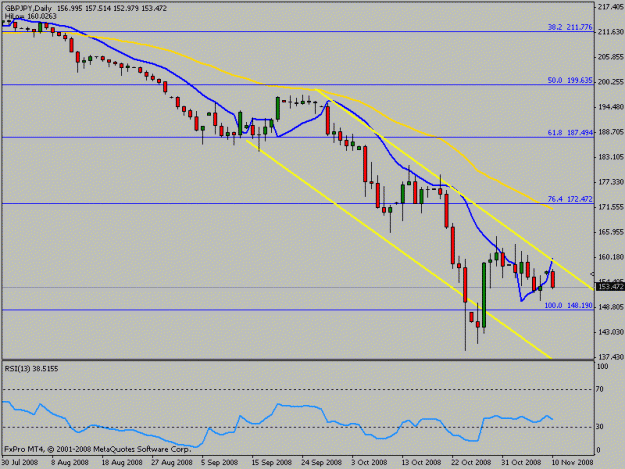Select the 50.0 199.635 Fibonacci label

(570, 80)
